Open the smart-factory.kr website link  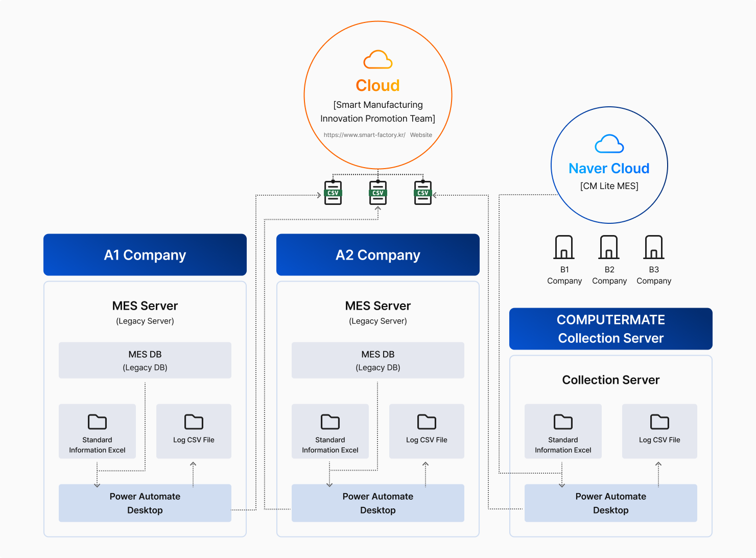click(364, 135)
